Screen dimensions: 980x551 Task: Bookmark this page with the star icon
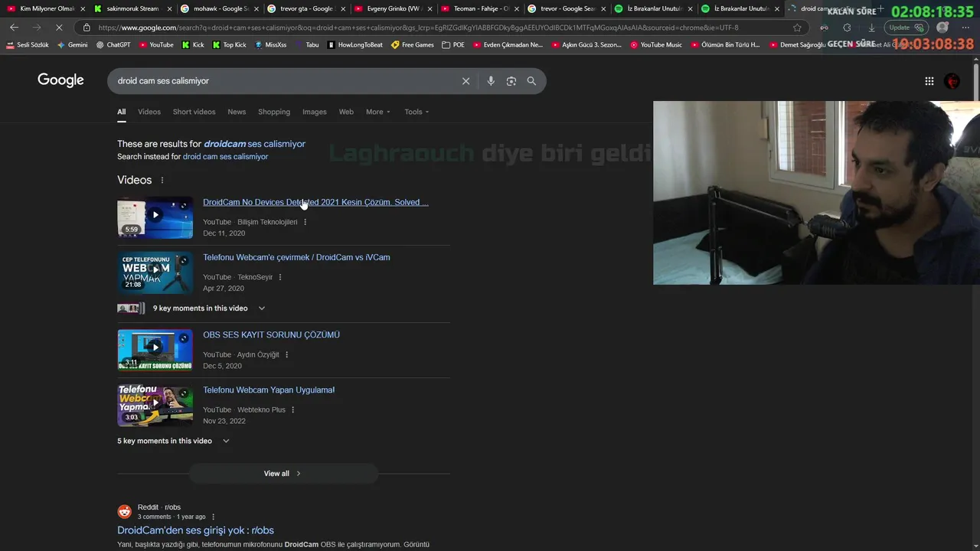coord(797,28)
